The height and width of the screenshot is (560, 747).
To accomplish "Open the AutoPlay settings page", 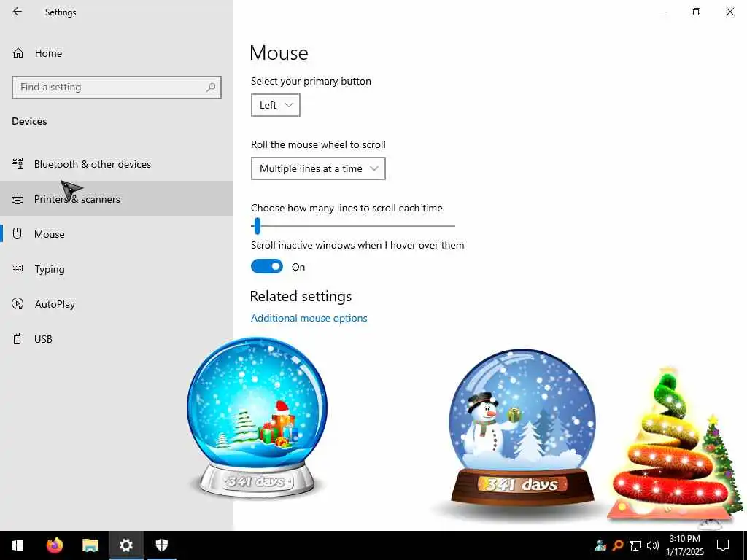I will pos(117,304).
